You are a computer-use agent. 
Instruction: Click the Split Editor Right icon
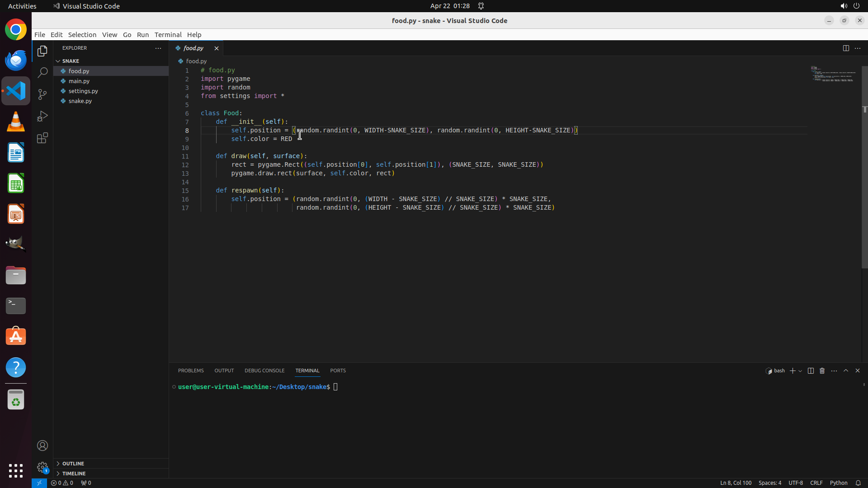[x=846, y=48]
